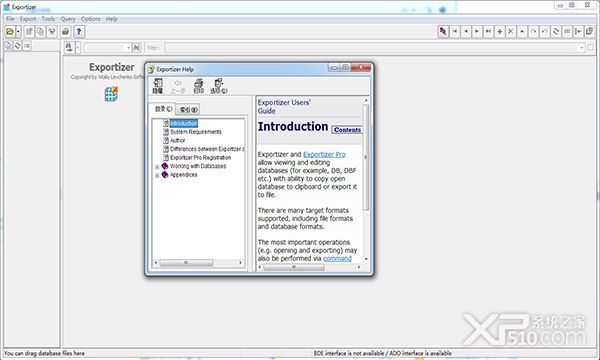
Task: Open the File menu
Action: point(10,19)
